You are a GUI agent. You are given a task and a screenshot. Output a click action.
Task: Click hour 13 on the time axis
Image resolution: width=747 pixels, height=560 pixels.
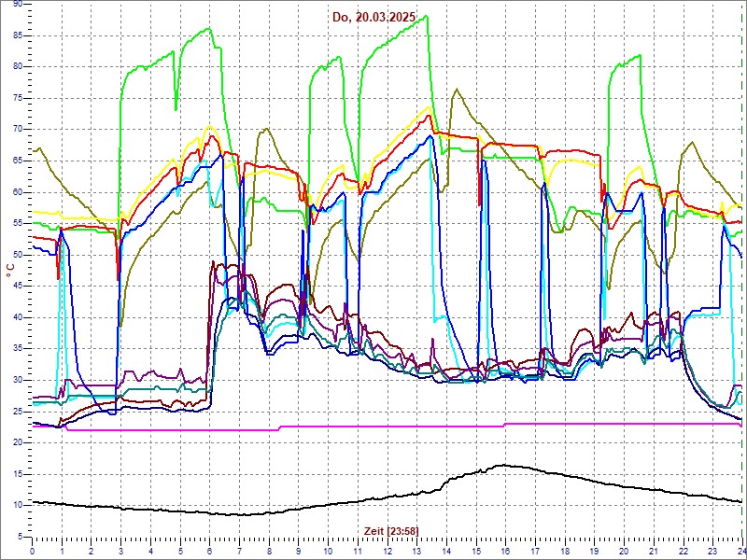point(416,551)
